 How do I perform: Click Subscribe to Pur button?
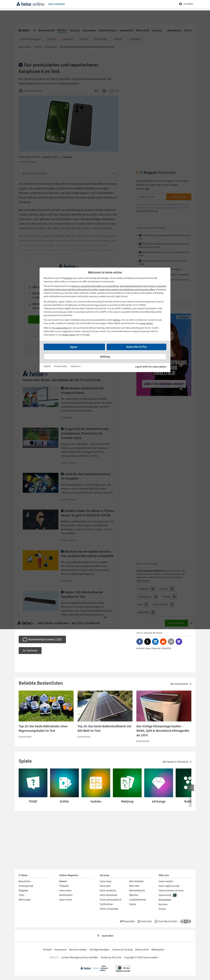(x=136, y=347)
